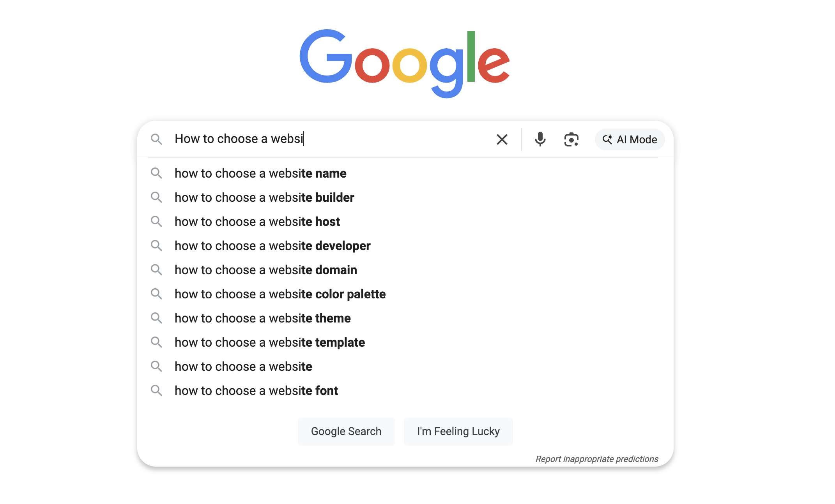Image resolution: width=835 pixels, height=504 pixels.
Task: Click the magnifier icon in the search field
Action: coord(156,139)
